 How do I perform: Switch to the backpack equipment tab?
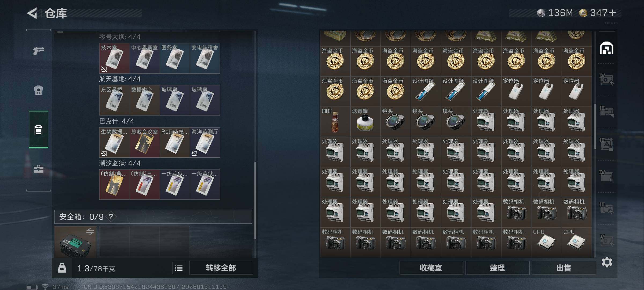[x=38, y=90]
